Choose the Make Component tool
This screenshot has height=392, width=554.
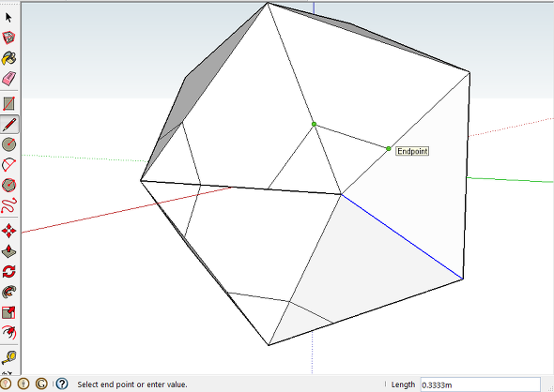[x=8, y=38]
